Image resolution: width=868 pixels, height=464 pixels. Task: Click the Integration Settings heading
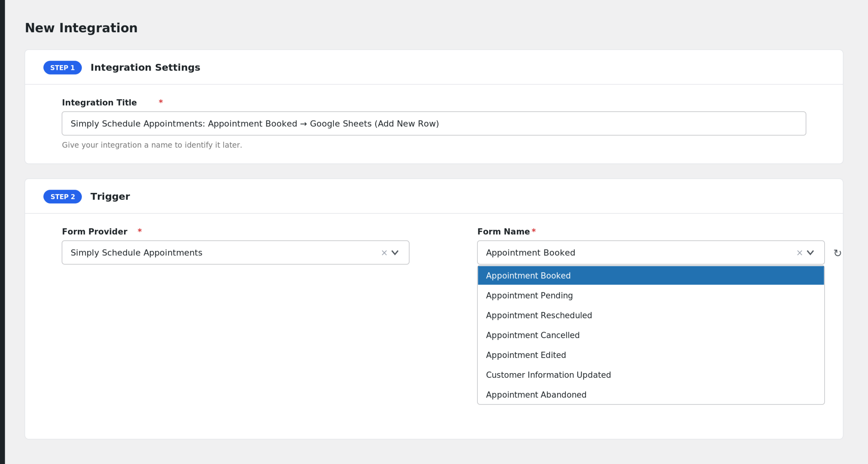[145, 67]
